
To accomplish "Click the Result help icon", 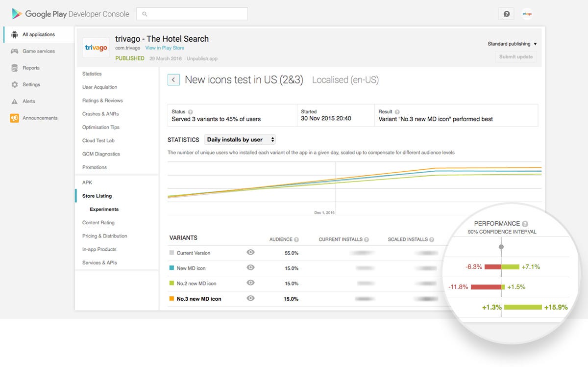I will (x=397, y=112).
